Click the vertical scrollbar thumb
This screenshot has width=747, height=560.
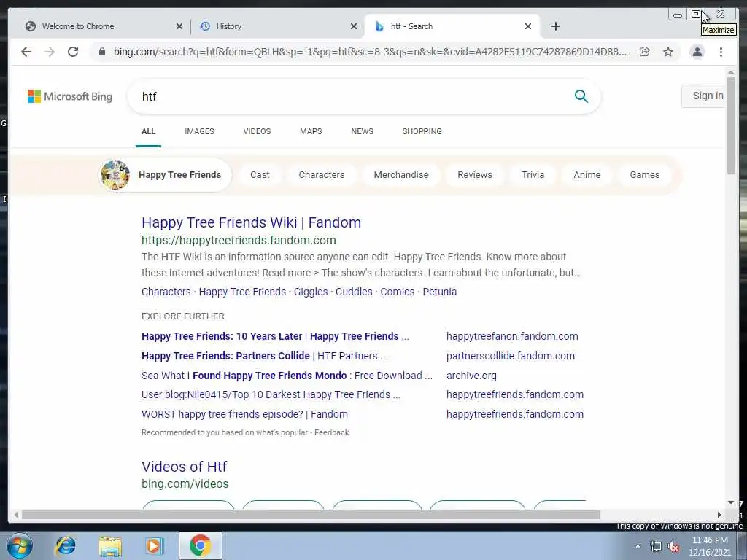[x=731, y=125]
